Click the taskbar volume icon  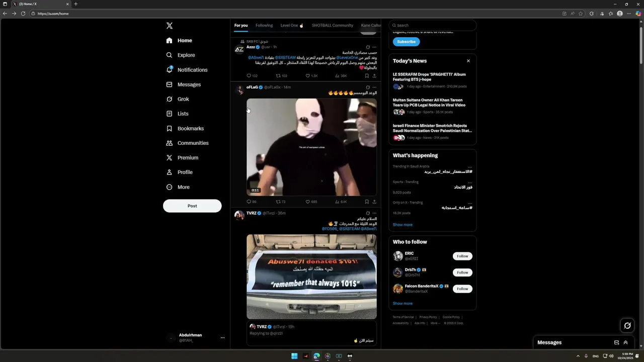tap(611, 356)
